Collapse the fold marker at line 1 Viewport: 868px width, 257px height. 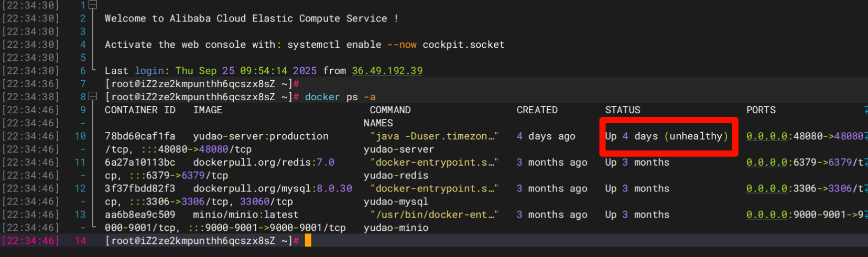[93, 5]
